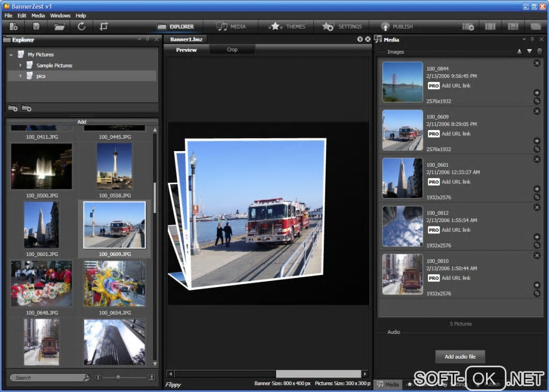Image resolution: width=549 pixels, height=392 pixels.
Task: Open the Help menu
Action: [x=81, y=16]
